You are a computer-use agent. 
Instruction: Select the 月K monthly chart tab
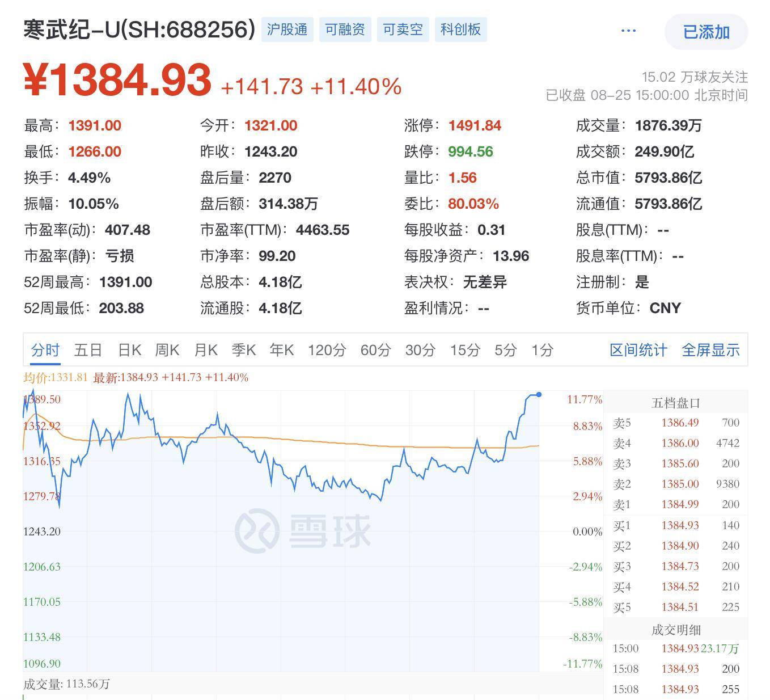(x=205, y=350)
